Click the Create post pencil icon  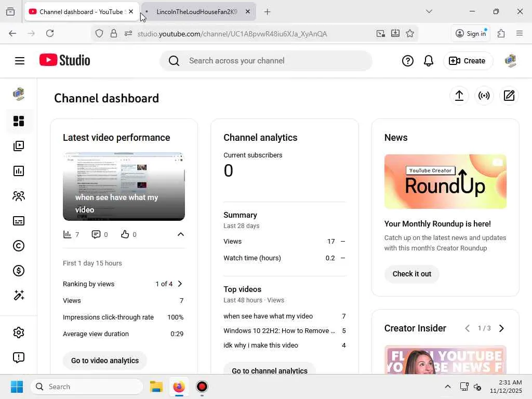click(509, 96)
